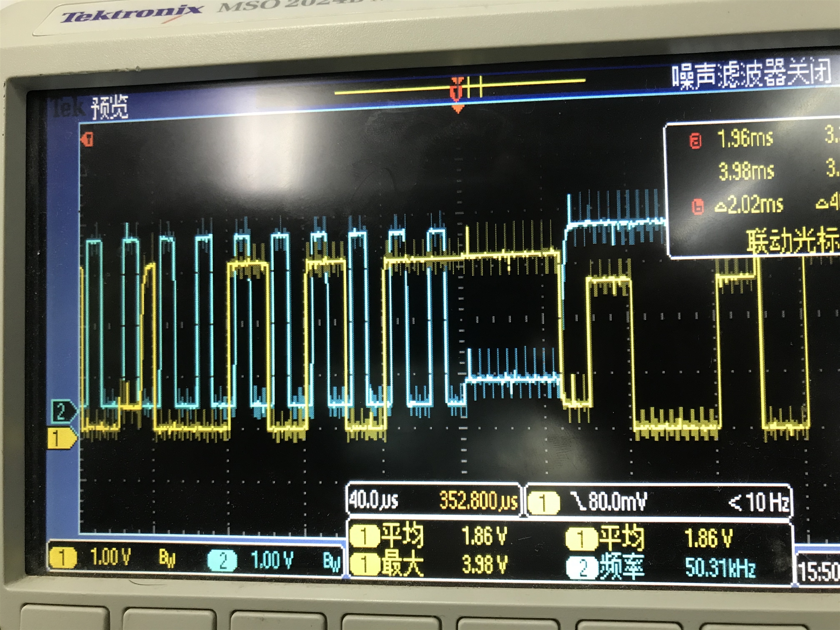Click the red cursor 'b' delta icon
This screenshot has width=840, height=630.
(x=698, y=207)
